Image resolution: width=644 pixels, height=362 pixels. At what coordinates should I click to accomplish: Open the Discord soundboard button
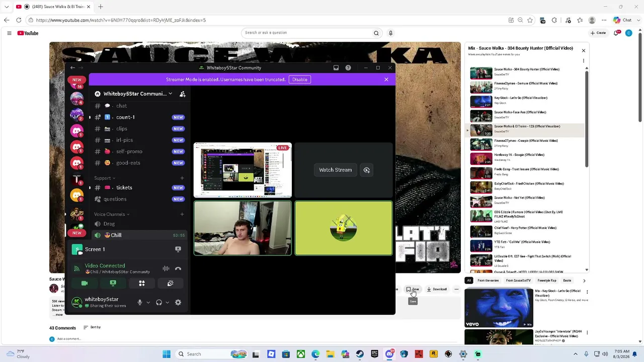[x=171, y=283]
